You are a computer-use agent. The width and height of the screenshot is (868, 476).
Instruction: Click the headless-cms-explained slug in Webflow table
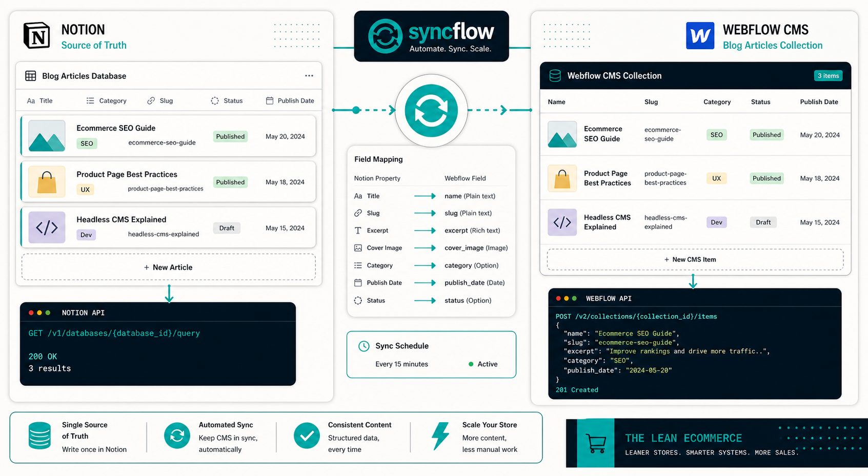tap(665, 222)
